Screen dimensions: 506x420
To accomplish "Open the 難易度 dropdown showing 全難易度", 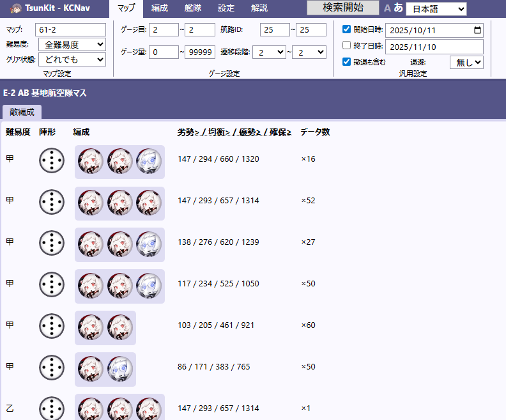I will (x=72, y=45).
